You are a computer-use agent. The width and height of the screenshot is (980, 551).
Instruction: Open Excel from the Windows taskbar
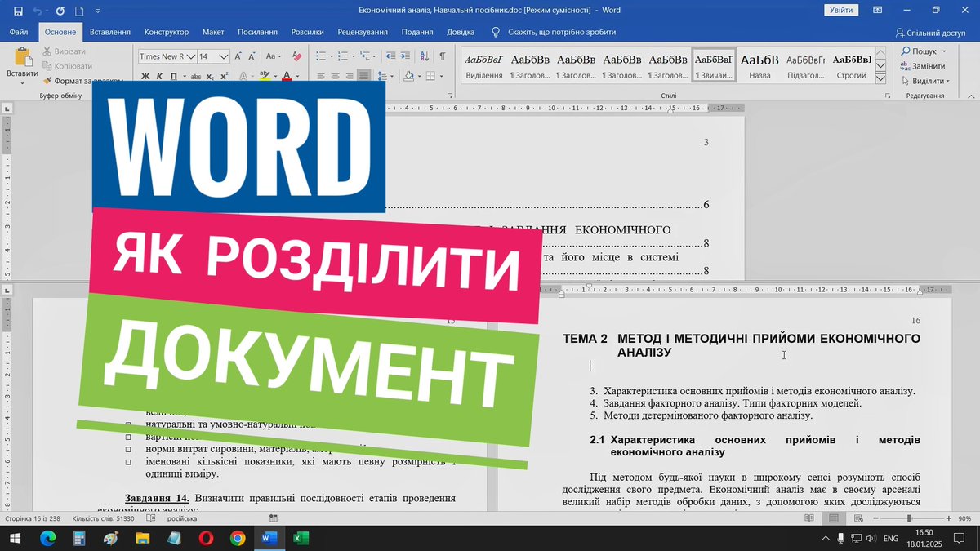click(x=300, y=538)
